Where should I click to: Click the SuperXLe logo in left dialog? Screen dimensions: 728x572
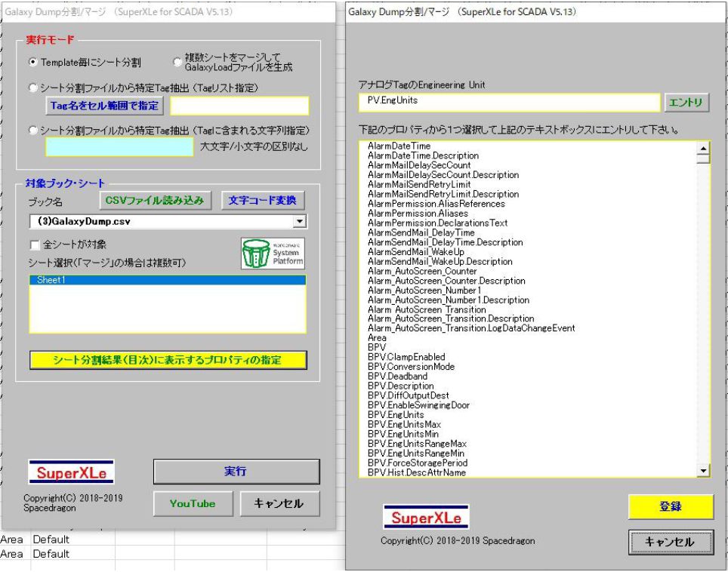(71, 472)
